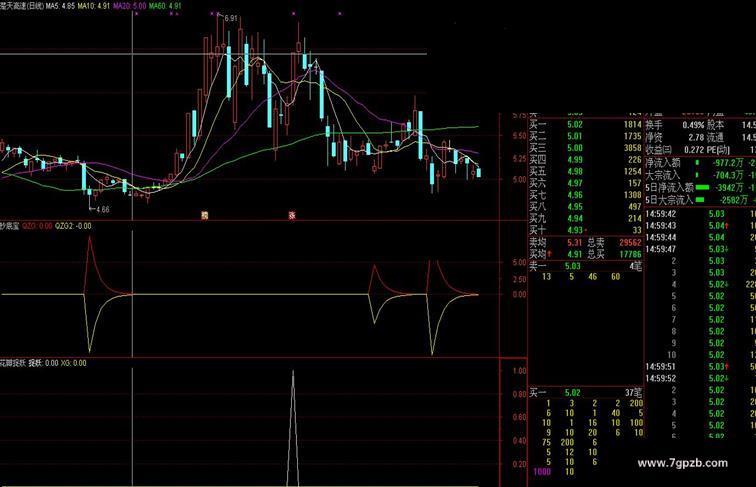The height and width of the screenshot is (487, 756).
Task: Click the 买一 5.02 37笔 queue header
Action: pyautogui.click(x=585, y=393)
